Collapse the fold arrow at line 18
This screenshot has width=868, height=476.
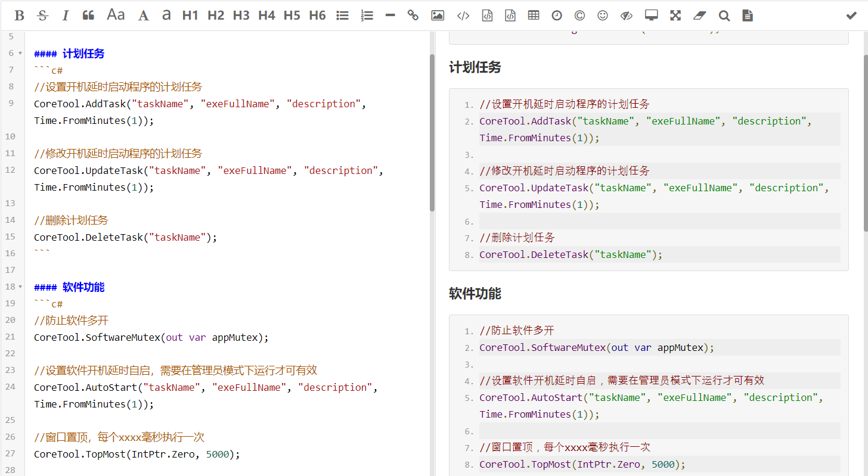point(20,287)
